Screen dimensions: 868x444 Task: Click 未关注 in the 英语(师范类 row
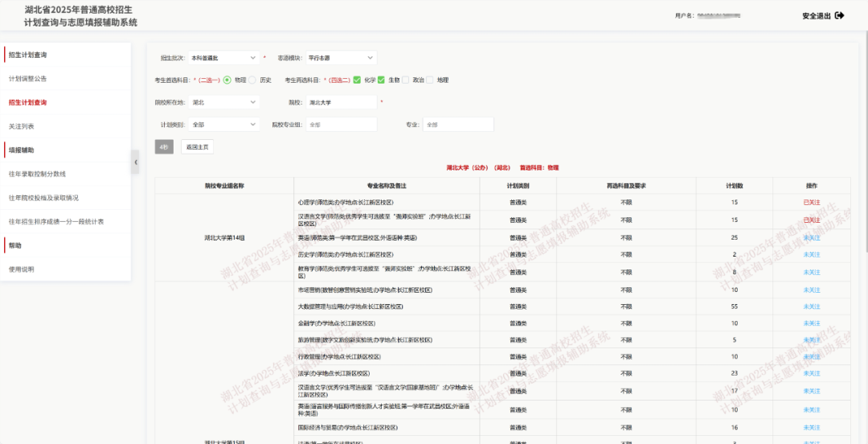tap(812, 238)
